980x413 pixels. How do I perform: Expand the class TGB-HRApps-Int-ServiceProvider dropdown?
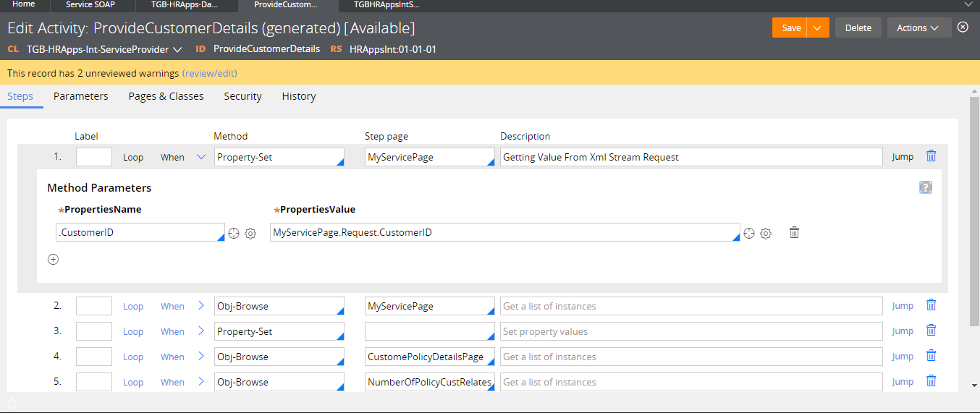[177, 50]
